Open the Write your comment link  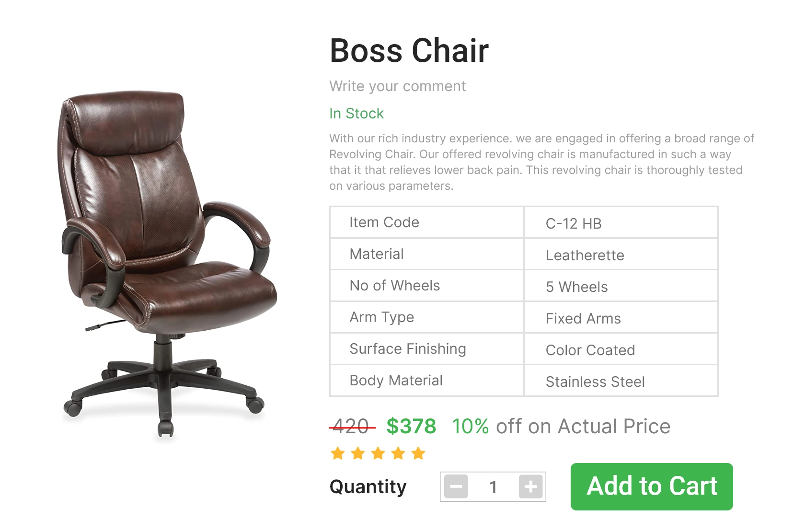click(x=397, y=86)
